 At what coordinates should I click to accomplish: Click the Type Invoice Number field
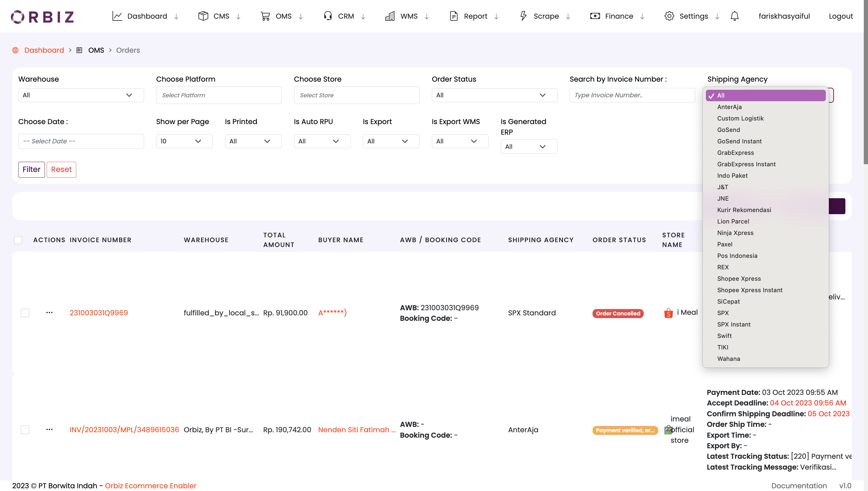coord(632,95)
